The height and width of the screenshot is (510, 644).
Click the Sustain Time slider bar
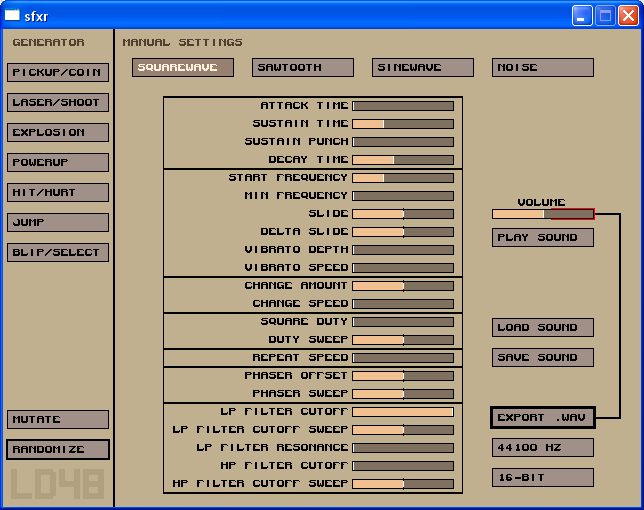click(x=402, y=124)
